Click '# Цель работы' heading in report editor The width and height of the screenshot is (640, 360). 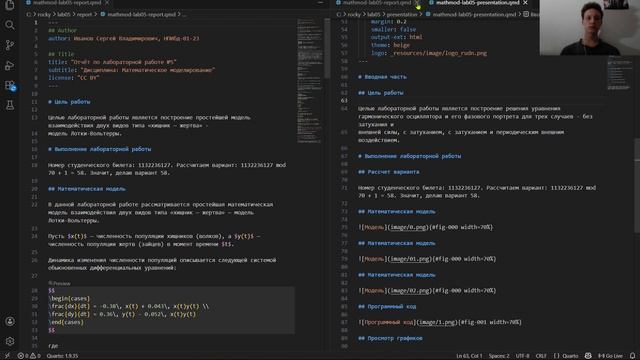pyautogui.click(x=69, y=102)
